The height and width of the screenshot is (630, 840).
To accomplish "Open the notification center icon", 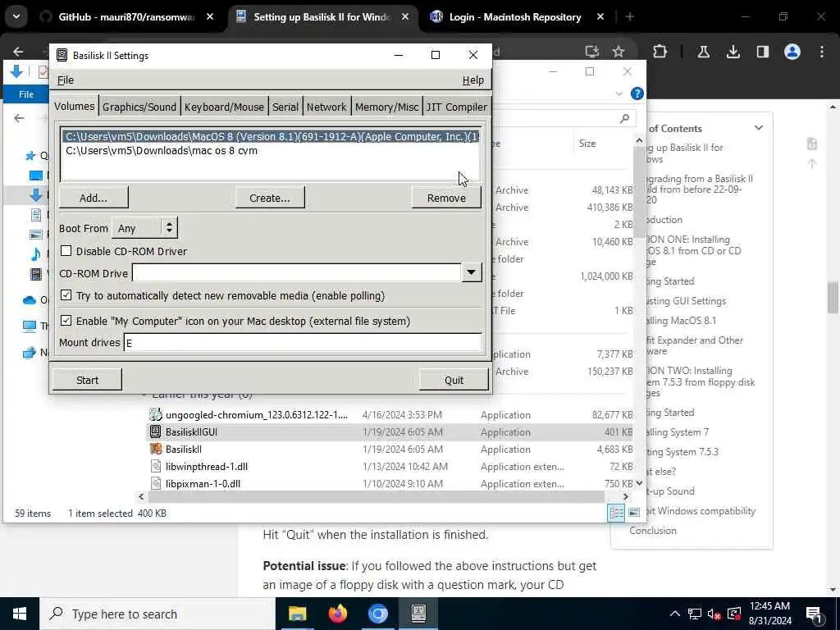I will tap(814, 614).
